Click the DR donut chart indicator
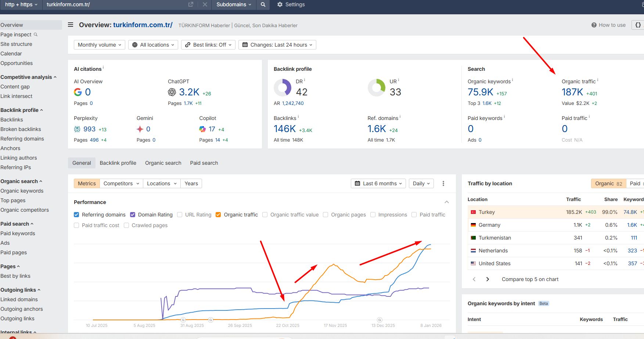This screenshot has width=644, height=339. (x=283, y=88)
